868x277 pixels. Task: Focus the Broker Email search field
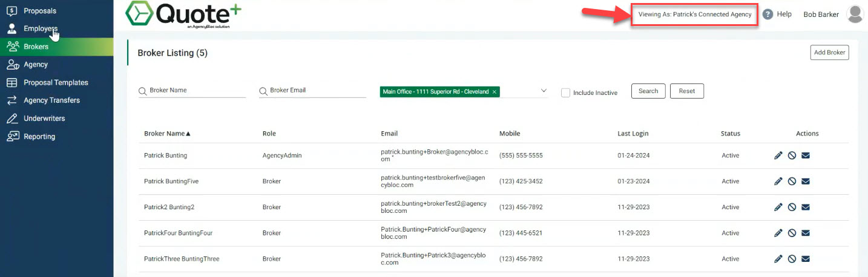click(x=312, y=90)
